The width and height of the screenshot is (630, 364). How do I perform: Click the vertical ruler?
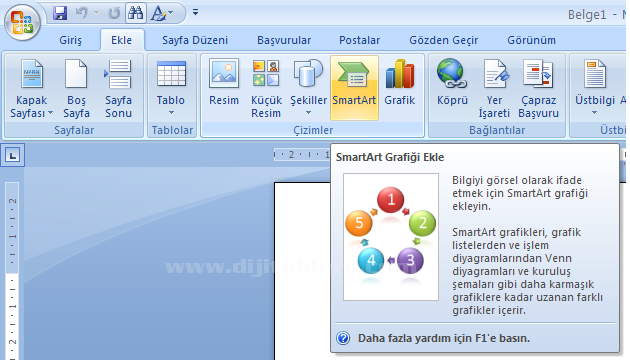coord(12,271)
